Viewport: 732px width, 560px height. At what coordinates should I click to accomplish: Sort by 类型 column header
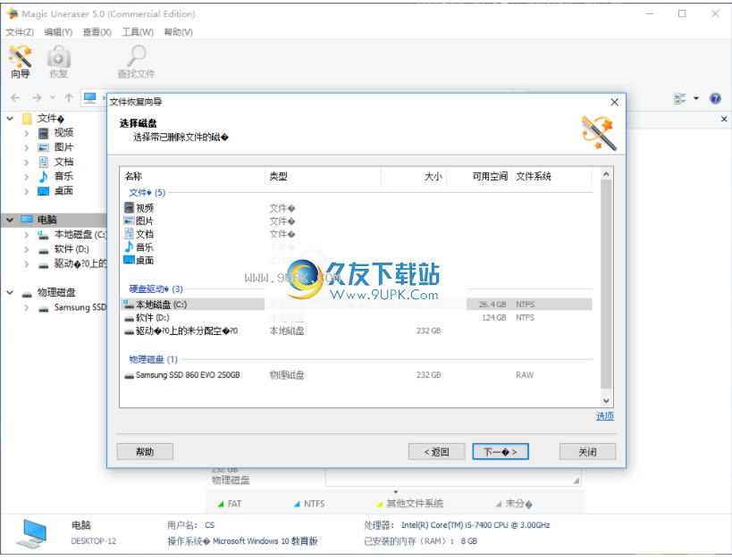click(323, 177)
